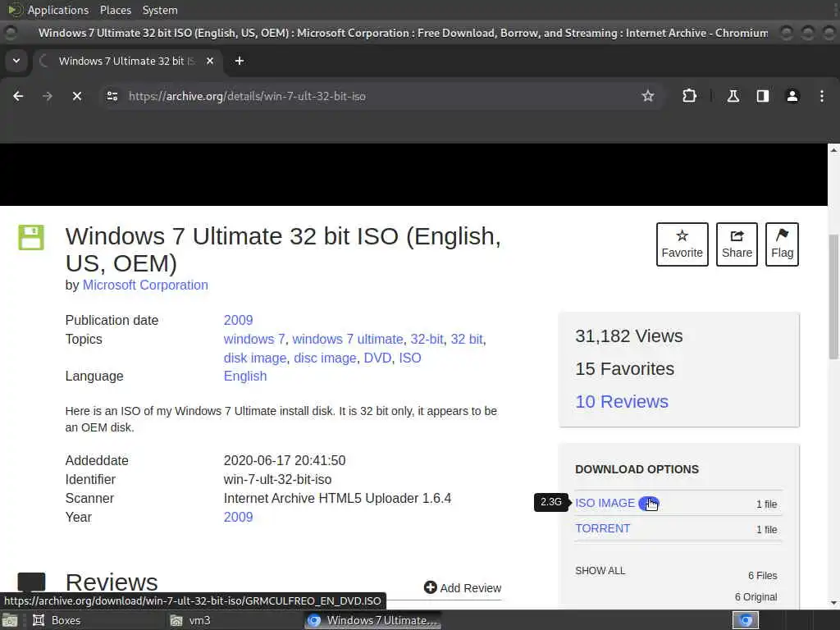Switch to vm3 window in taskbar
Viewport: 840px width, 630px height.
click(x=190, y=620)
